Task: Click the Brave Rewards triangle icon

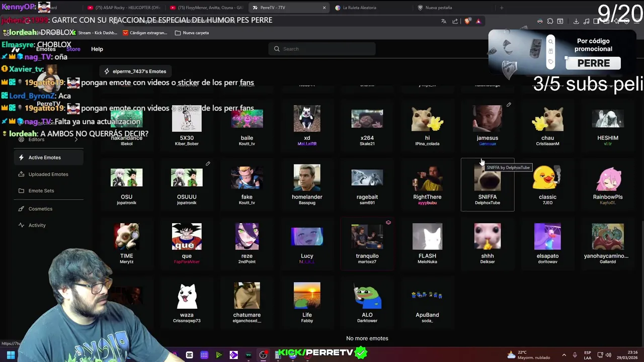Action: pyautogui.click(x=478, y=21)
